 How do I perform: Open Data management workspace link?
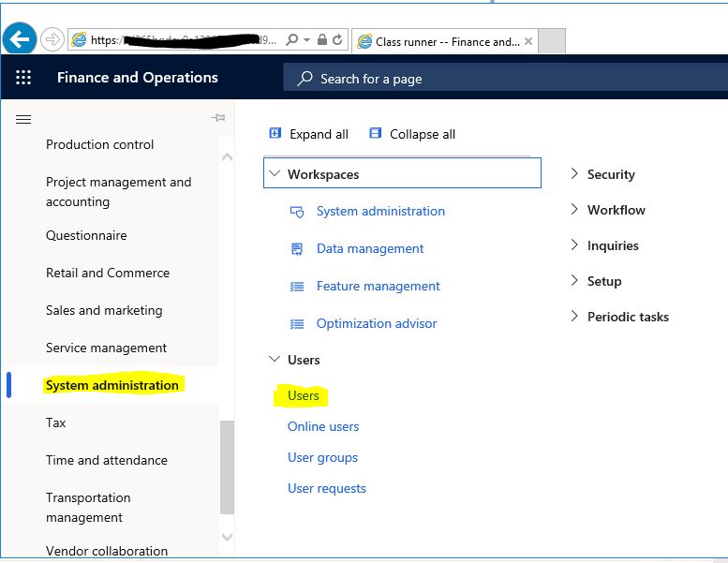click(x=370, y=249)
